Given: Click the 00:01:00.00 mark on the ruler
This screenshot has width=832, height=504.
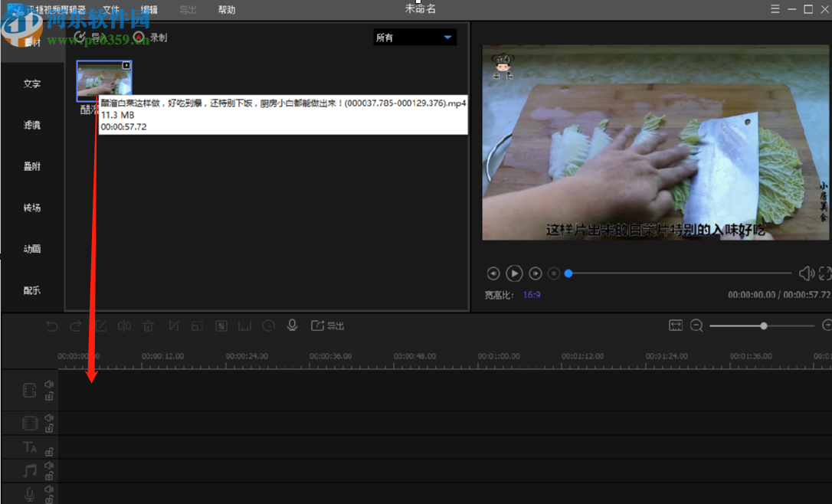Looking at the screenshot, I should pos(499,356).
